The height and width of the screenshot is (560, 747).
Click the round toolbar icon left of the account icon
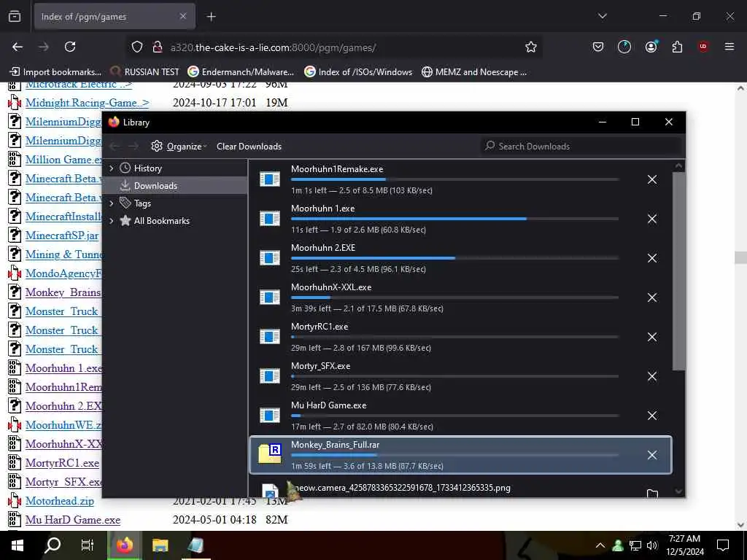click(624, 47)
